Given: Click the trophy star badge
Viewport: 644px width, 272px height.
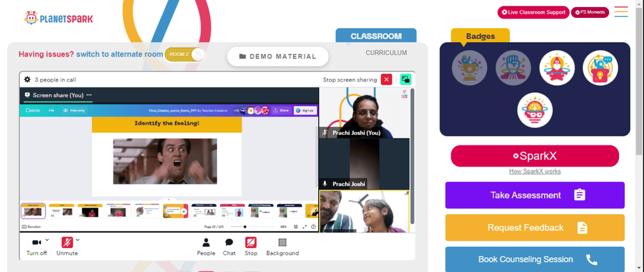Looking at the screenshot, I should (x=469, y=68).
